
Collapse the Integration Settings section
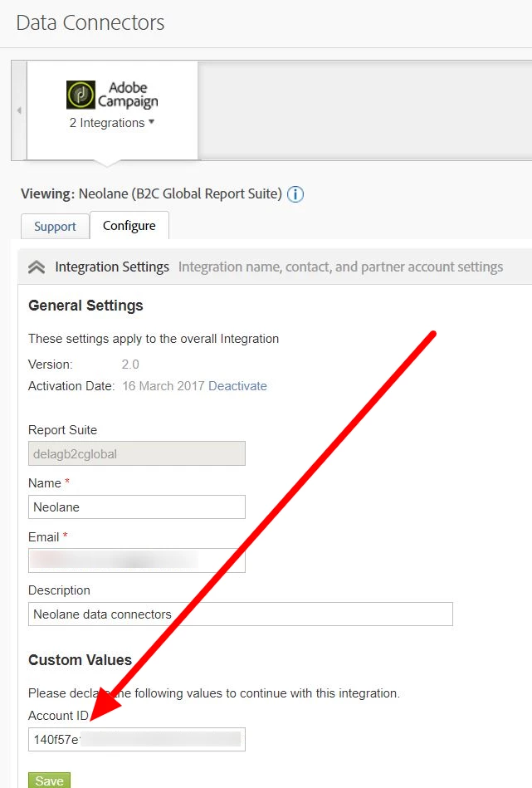[37, 267]
